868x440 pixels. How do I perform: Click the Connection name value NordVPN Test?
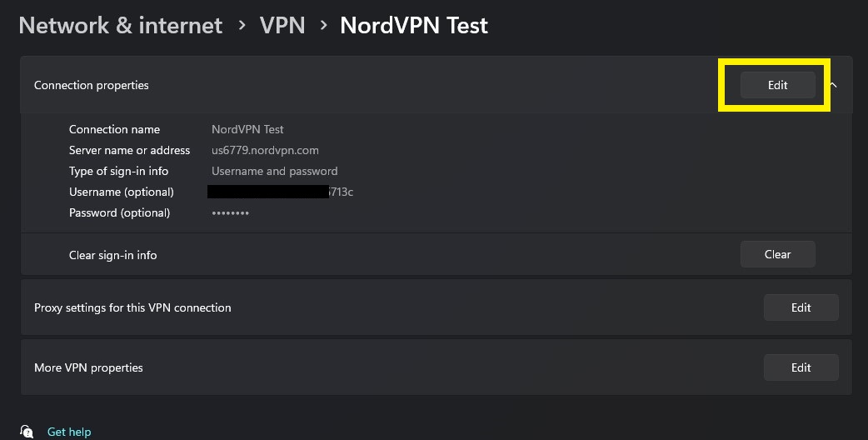click(247, 129)
